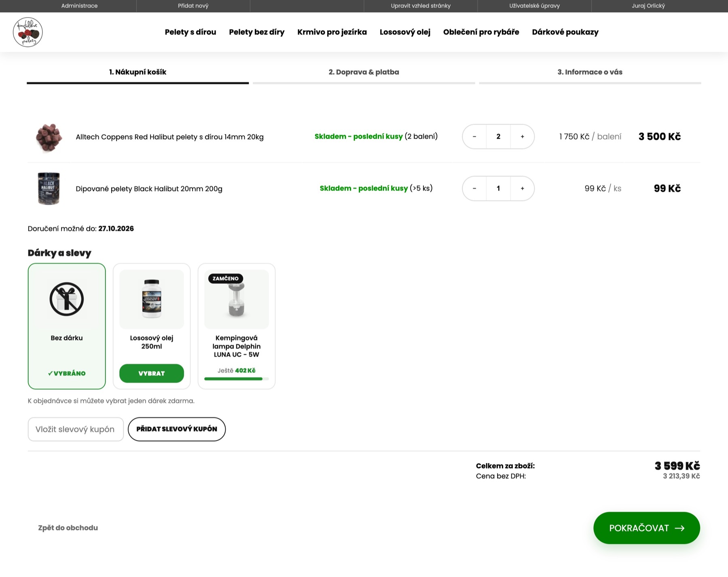This screenshot has width=728, height=577.
Task: Open Dipované pelety Black Halibut product name
Action: [x=149, y=188]
